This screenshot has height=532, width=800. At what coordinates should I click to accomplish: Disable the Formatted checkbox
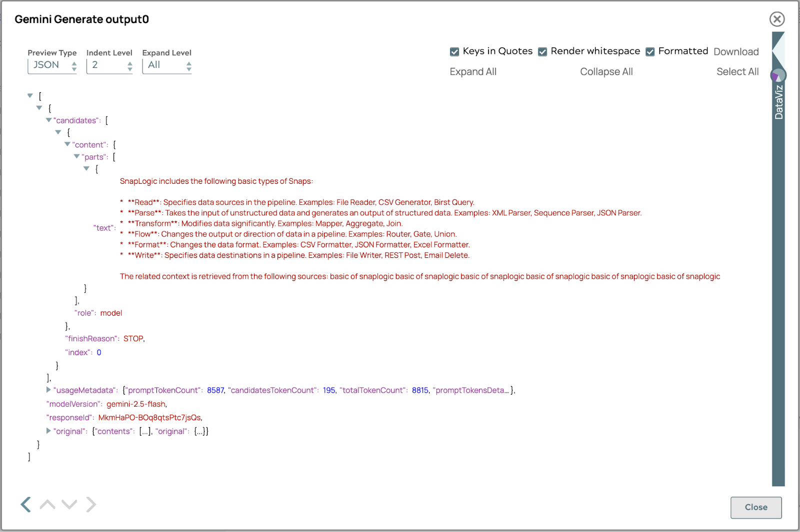click(650, 52)
